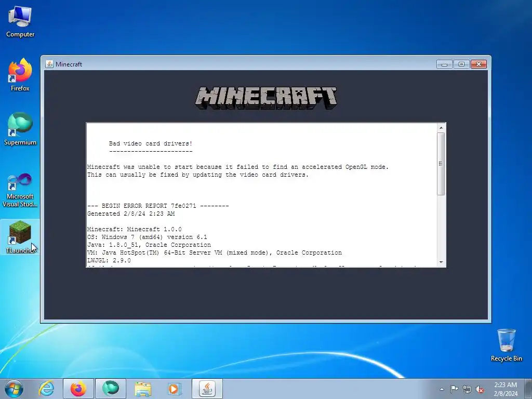The image size is (532, 399).
Task: Open Windows Media Player from taskbar
Action: pos(175,389)
